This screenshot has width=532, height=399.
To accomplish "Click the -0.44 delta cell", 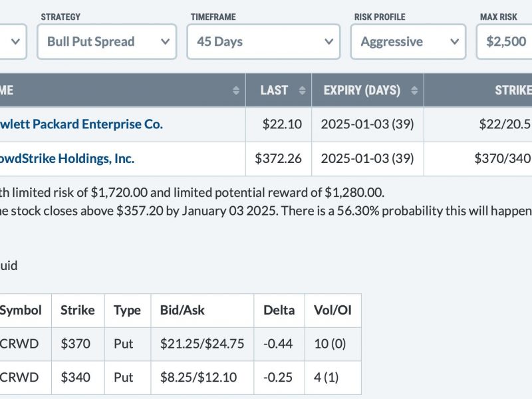I will click(279, 344).
